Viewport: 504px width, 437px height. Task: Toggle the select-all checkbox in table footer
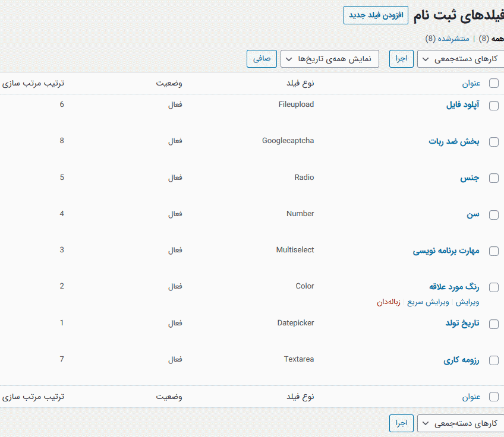[x=494, y=397]
